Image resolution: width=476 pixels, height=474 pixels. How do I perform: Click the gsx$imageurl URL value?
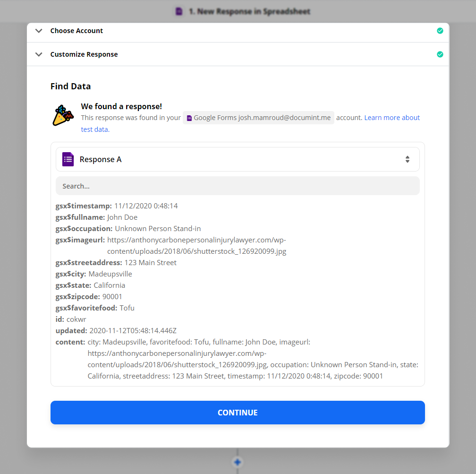(x=196, y=245)
